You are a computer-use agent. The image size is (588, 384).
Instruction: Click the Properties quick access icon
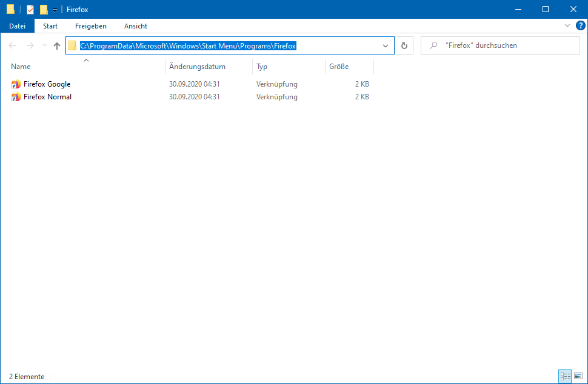30,9
